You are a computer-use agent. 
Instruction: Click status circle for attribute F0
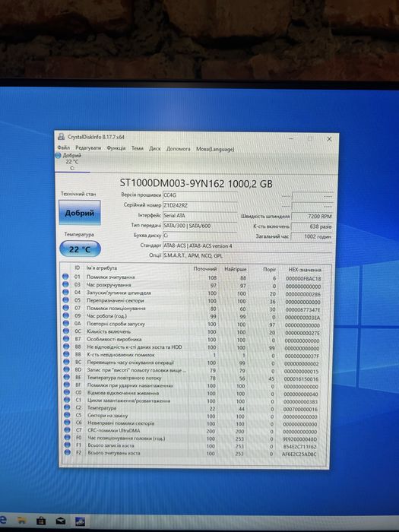[67, 437]
